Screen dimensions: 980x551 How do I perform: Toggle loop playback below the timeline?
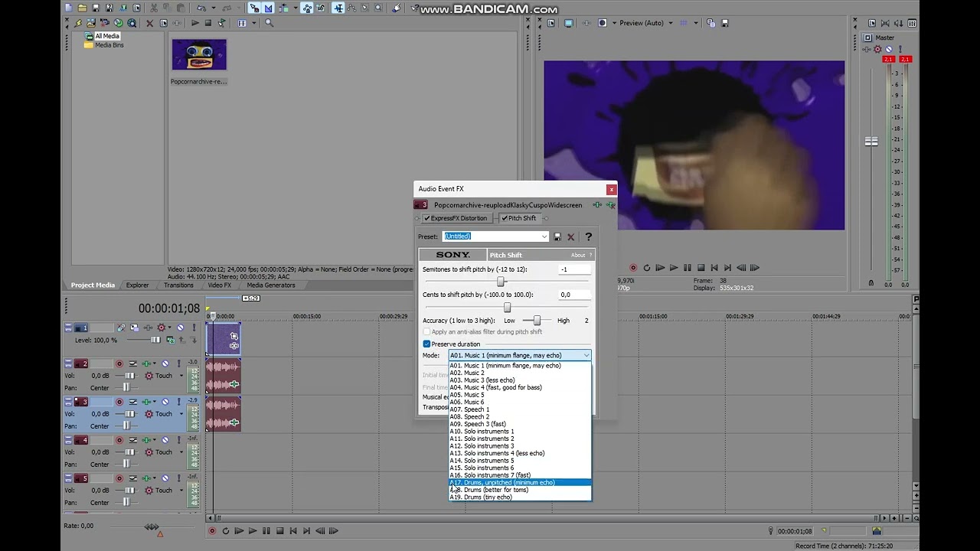(225, 531)
